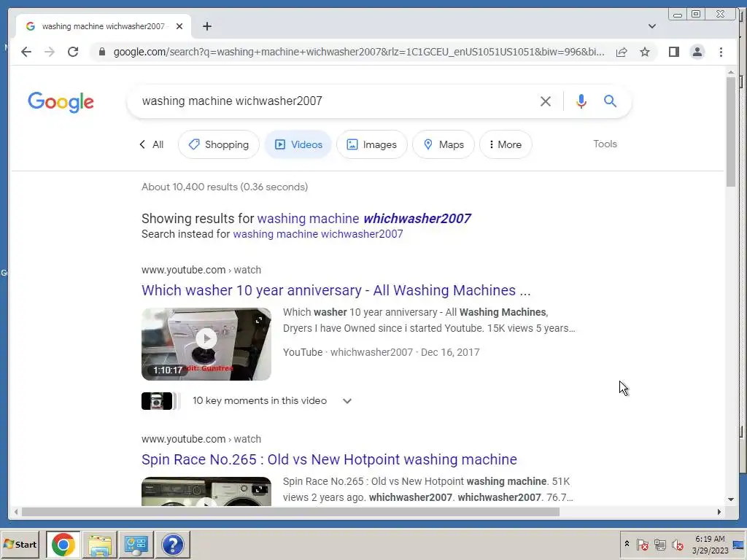Viewport: 747px width, 560px height.
Task: Click key moments small preview thumbnail
Action: (x=158, y=401)
